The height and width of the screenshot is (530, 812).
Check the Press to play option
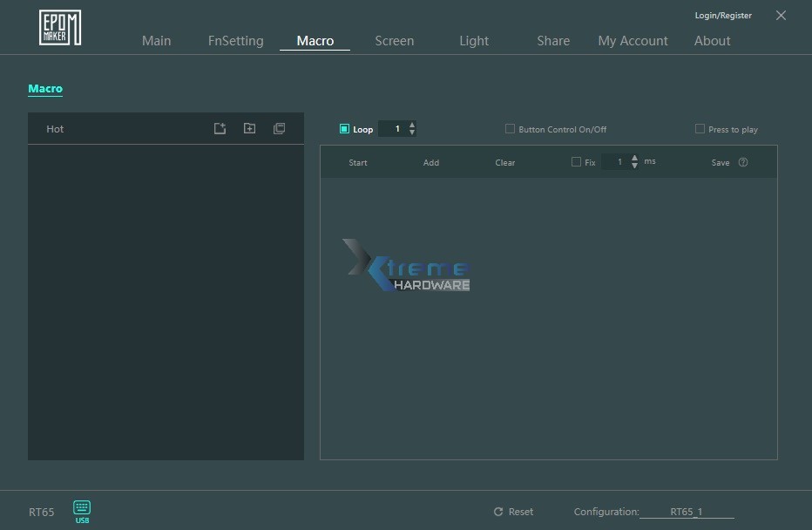[700, 128]
